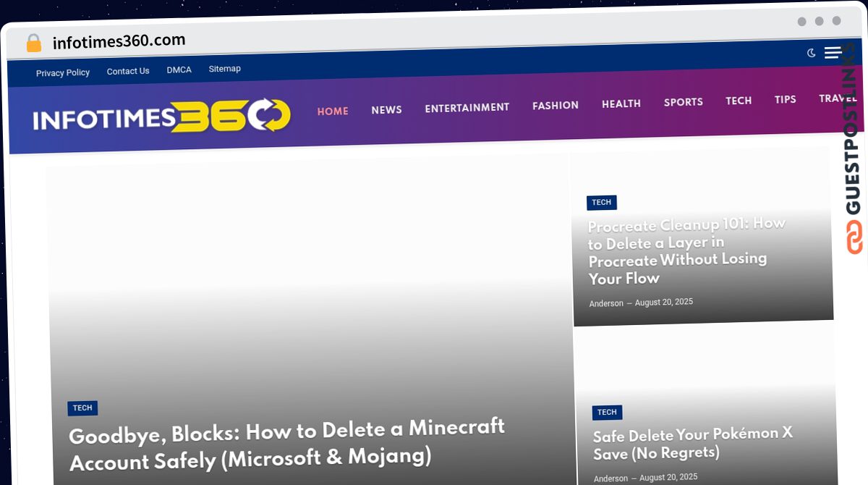Image resolution: width=868 pixels, height=485 pixels.
Task: Select the Home menu item
Action: pyautogui.click(x=333, y=111)
